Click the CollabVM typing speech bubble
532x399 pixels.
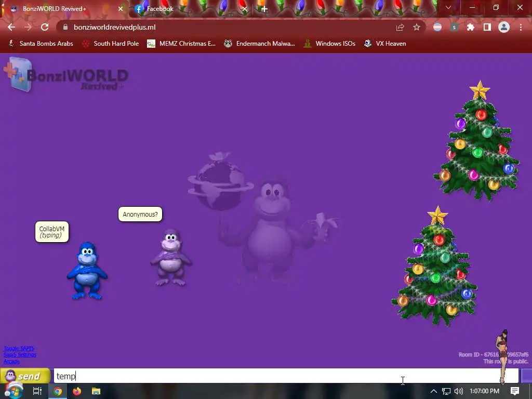[52, 232]
